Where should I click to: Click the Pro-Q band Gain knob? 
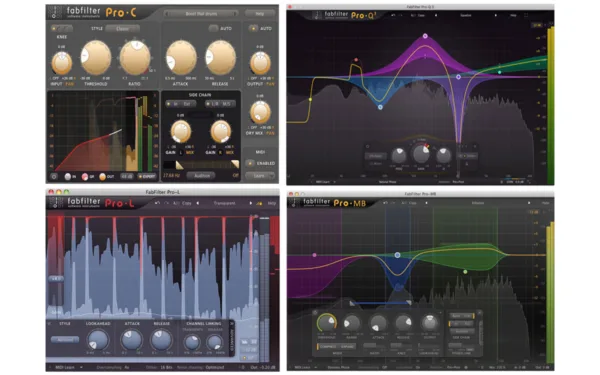click(x=421, y=153)
